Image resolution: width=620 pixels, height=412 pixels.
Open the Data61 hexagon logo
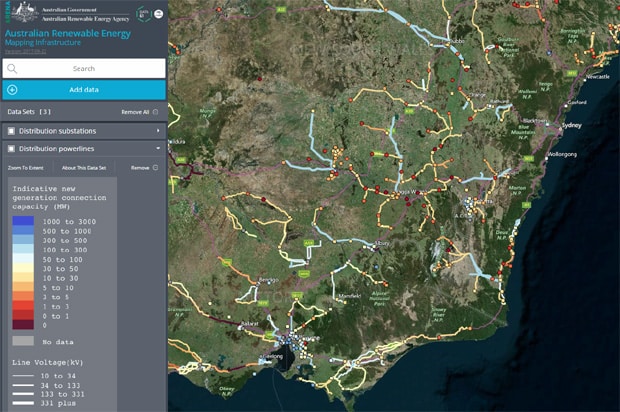coord(144,14)
